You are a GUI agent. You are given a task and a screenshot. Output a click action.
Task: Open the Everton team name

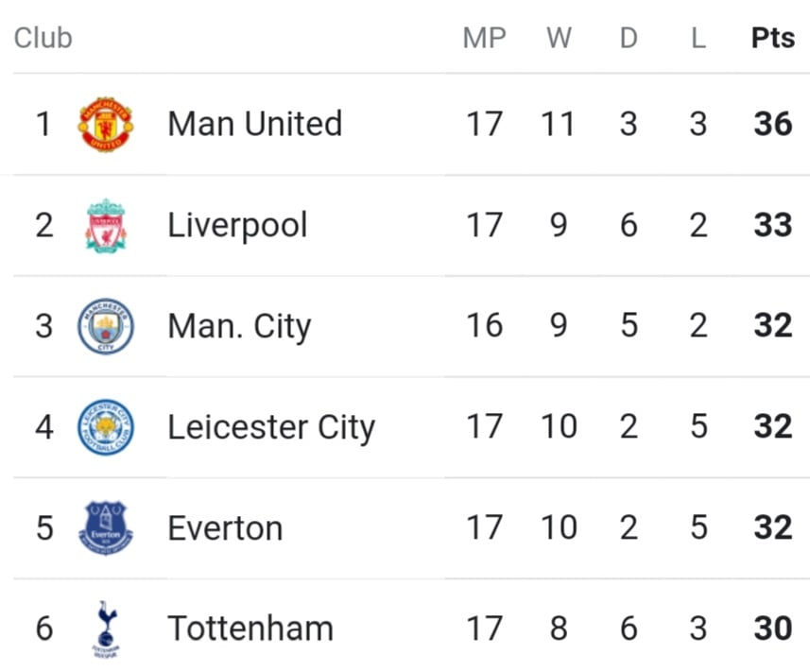[225, 528]
